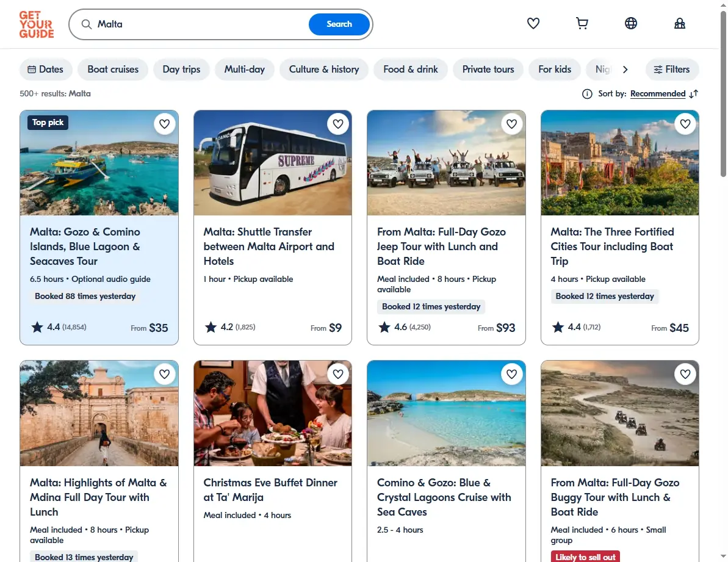Click the 'Likely to sell out' badge
Image resolution: width=728 pixels, height=562 pixels.
[585, 557]
